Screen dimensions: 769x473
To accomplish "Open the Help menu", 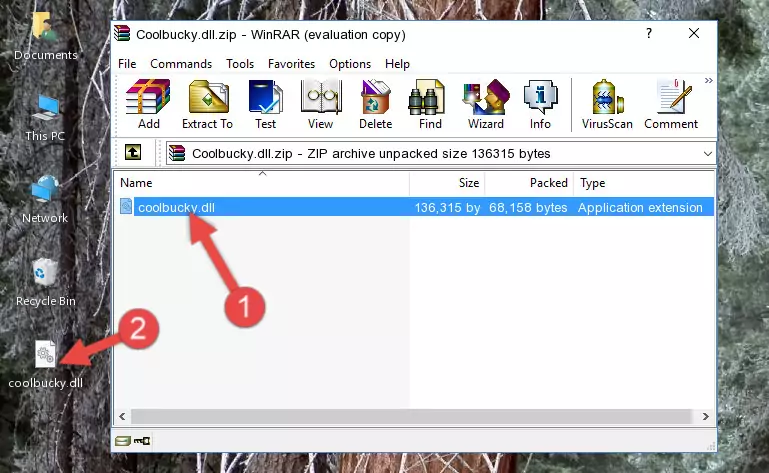I will pos(397,64).
